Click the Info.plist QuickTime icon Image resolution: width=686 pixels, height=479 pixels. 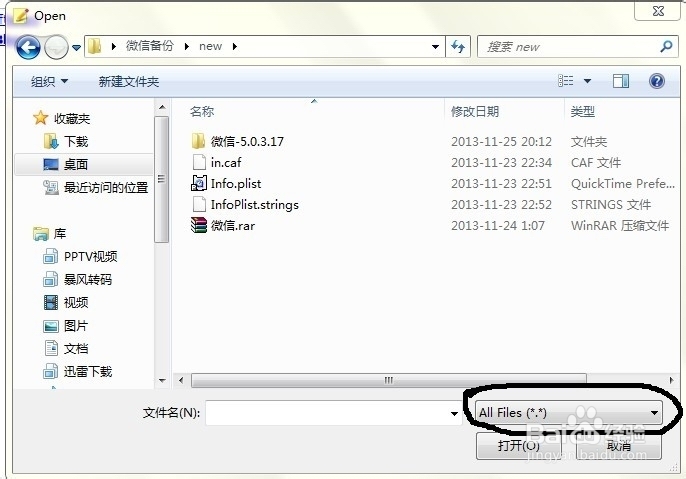click(x=199, y=183)
